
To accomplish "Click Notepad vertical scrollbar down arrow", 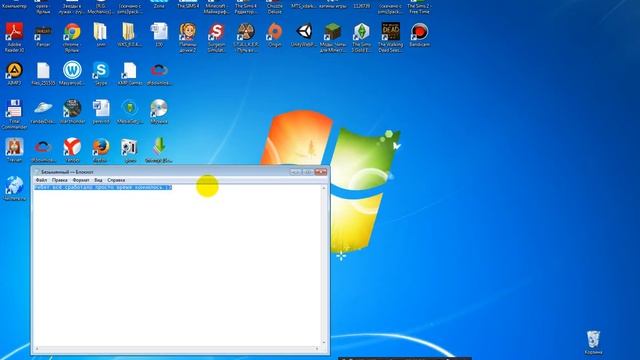I will pyautogui.click(x=324, y=342).
